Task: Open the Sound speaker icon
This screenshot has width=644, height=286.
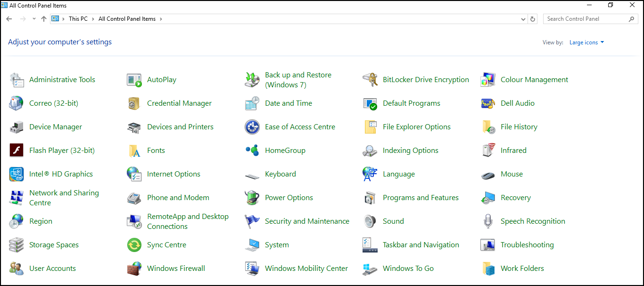Action: pos(370,221)
